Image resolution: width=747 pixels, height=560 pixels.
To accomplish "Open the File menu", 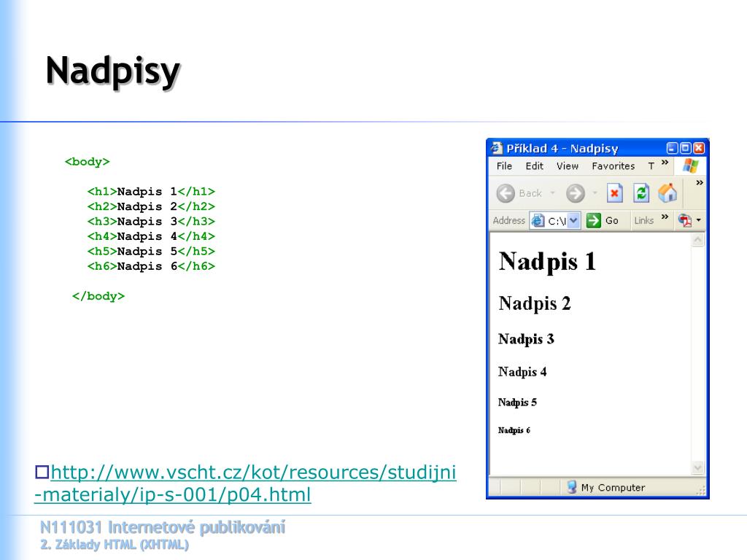I will [x=504, y=166].
